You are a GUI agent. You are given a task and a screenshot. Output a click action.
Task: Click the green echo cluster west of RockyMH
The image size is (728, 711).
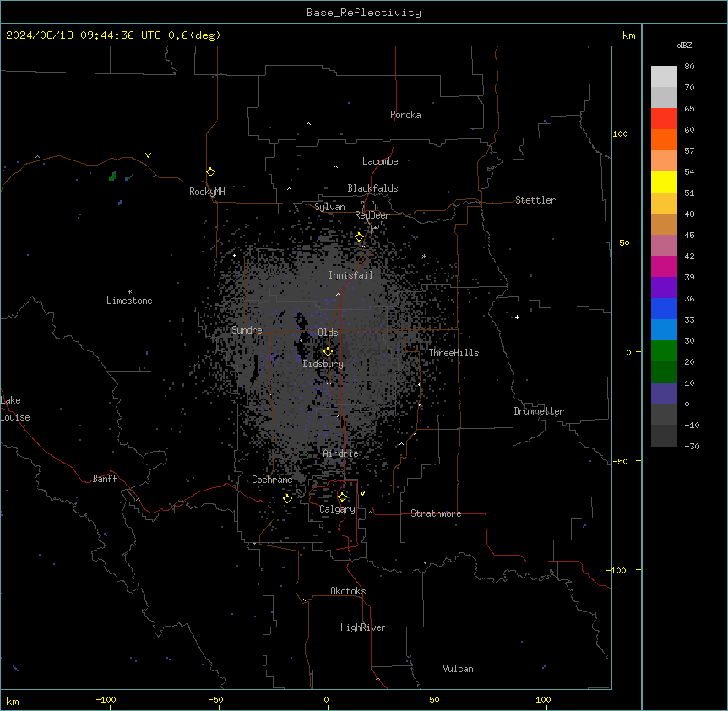[x=112, y=176]
